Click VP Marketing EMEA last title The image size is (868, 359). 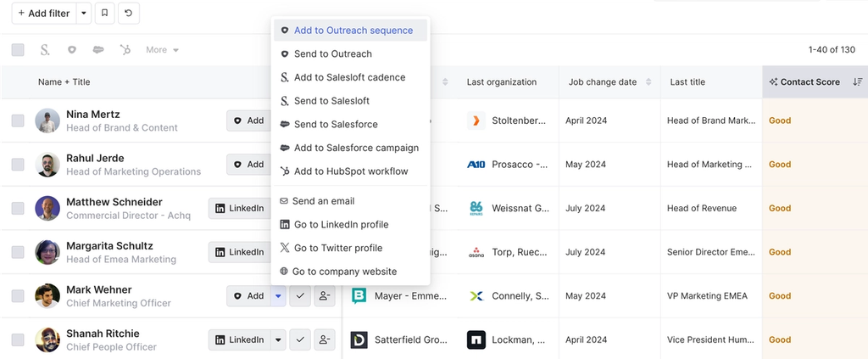707,296
